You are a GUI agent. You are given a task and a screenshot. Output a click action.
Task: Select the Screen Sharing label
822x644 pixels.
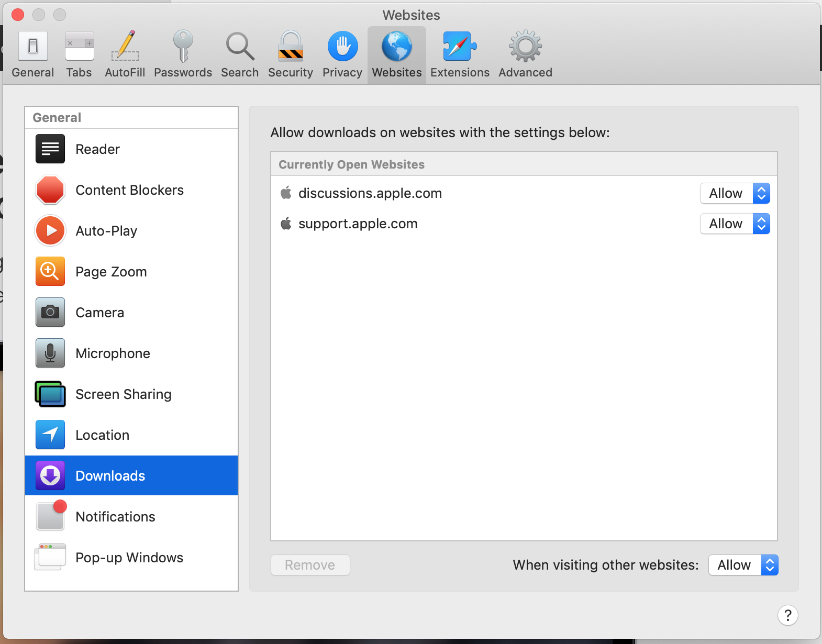point(124,394)
